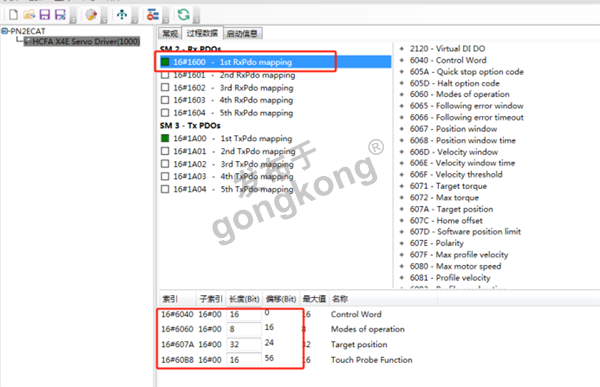
Task: Expand 6067 Position window entry
Action: pyautogui.click(x=402, y=129)
